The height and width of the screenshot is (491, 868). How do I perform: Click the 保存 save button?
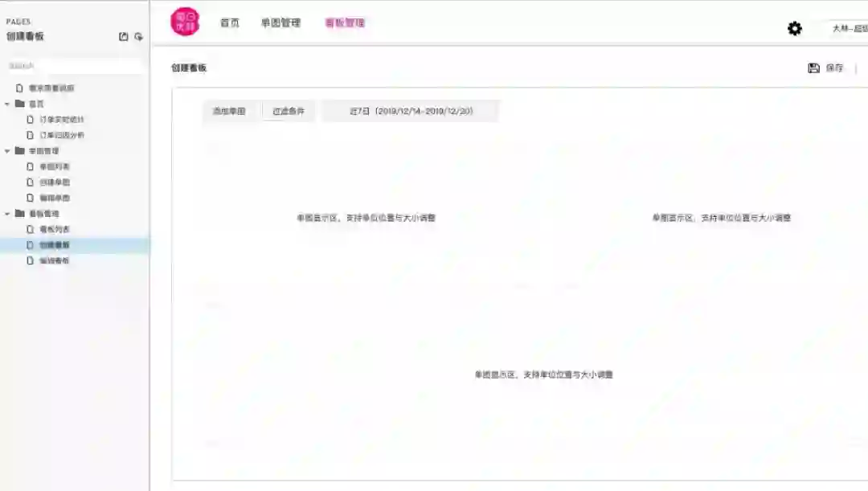(x=825, y=68)
